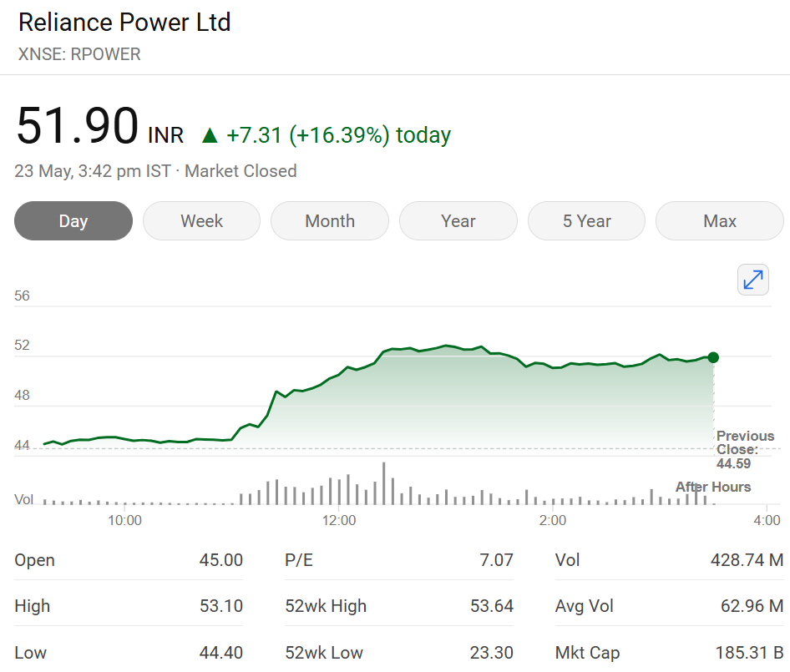Click the 52wk High value 53.64

point(492,605)
